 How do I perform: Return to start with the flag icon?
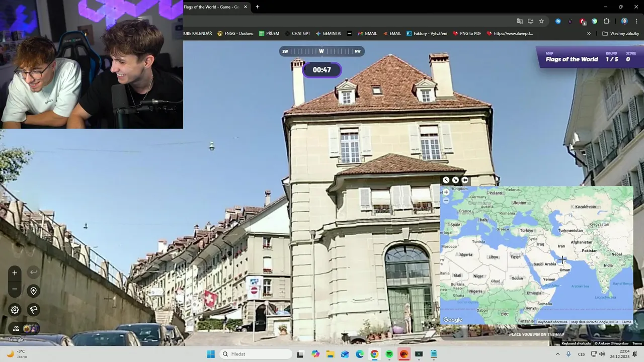33,310
